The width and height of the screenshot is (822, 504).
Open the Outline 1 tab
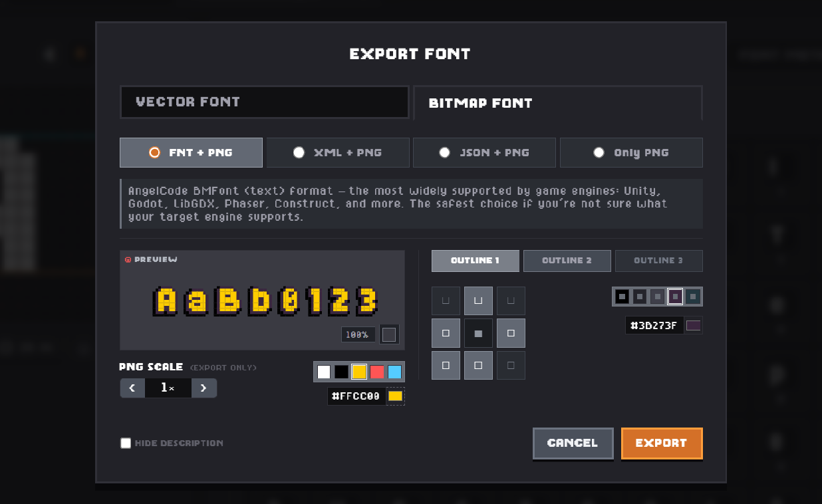pos(476,261)
